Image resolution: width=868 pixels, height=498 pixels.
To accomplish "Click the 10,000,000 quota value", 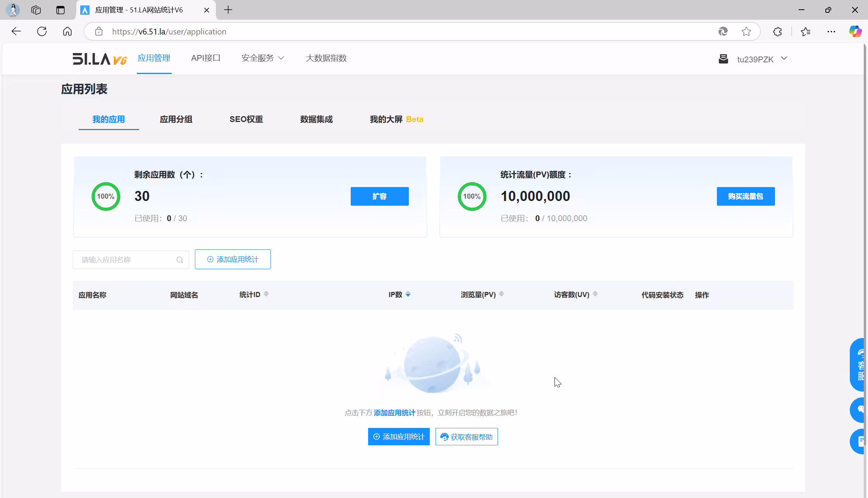I will 536,196.
